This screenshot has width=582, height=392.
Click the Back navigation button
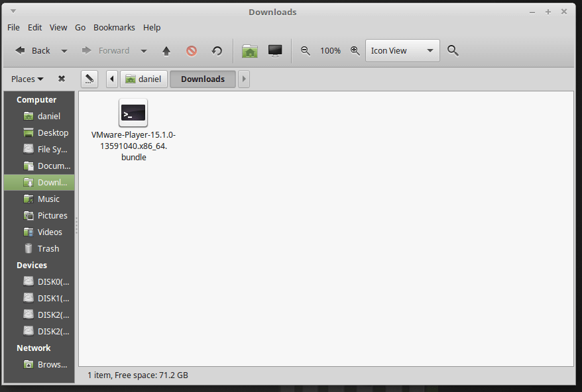coord(33,51)
